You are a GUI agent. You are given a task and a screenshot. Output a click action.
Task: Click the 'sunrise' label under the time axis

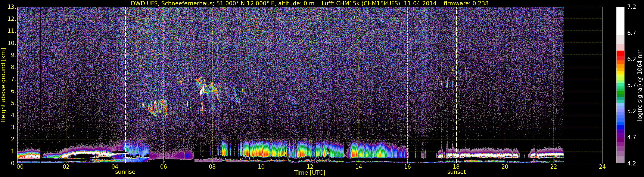[125, 172]
